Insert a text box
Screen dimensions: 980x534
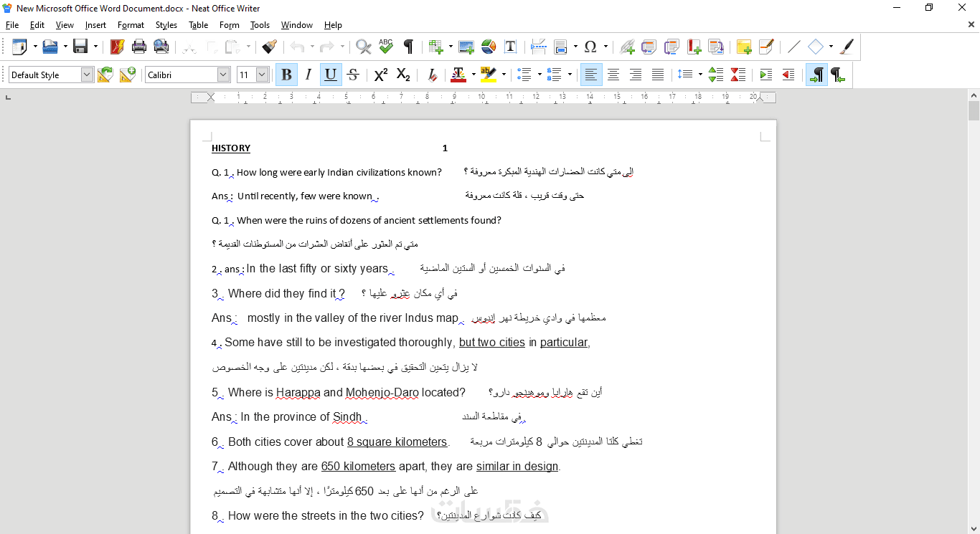[x=511, y=47]
